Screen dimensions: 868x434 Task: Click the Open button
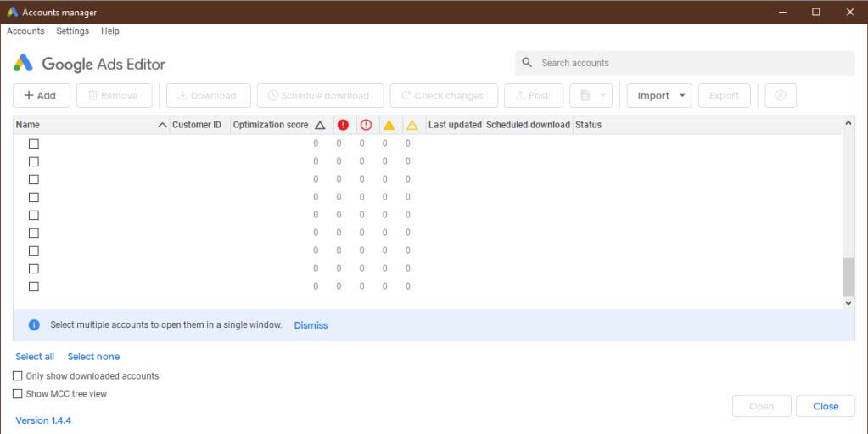[x=762, y=406]
